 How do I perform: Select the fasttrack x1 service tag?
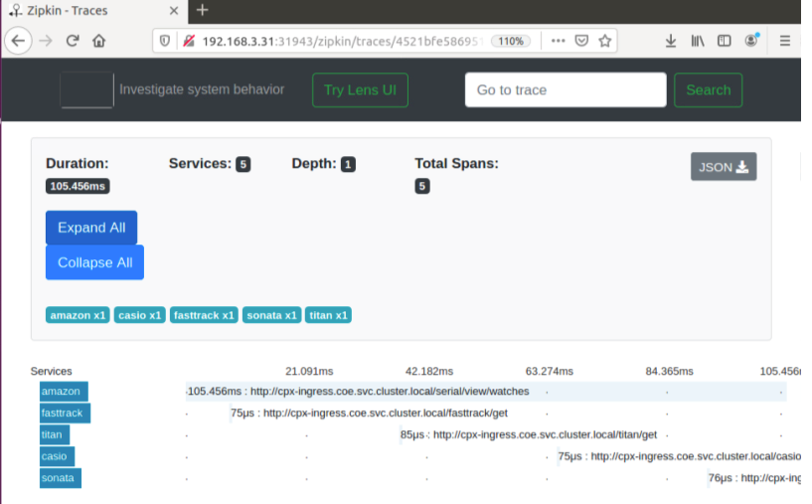coord(204,315)
